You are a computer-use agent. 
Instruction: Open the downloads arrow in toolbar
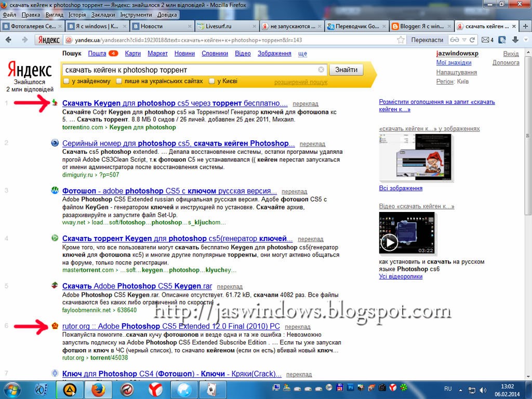pos(515,39)
